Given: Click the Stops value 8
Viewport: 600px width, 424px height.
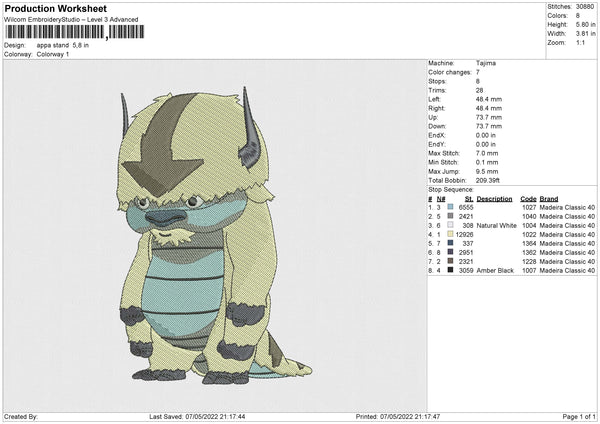Looking at the screenshot, I should (478, 81).
